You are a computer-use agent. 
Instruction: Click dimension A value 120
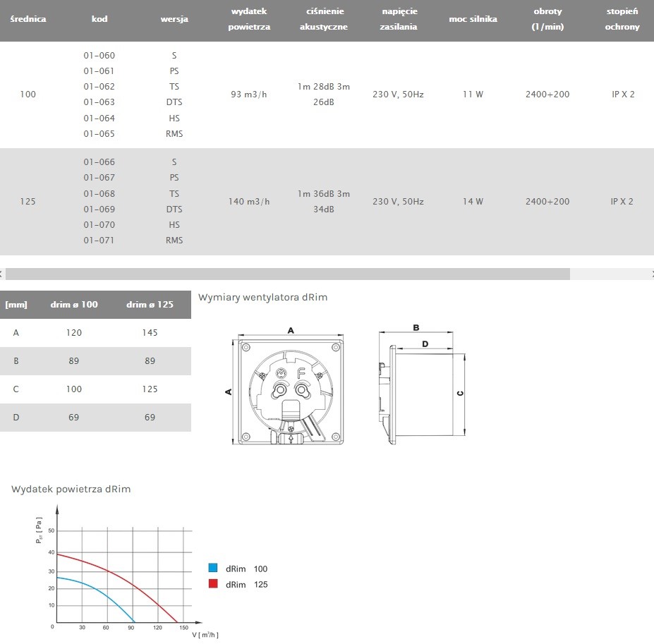(74, 332)
